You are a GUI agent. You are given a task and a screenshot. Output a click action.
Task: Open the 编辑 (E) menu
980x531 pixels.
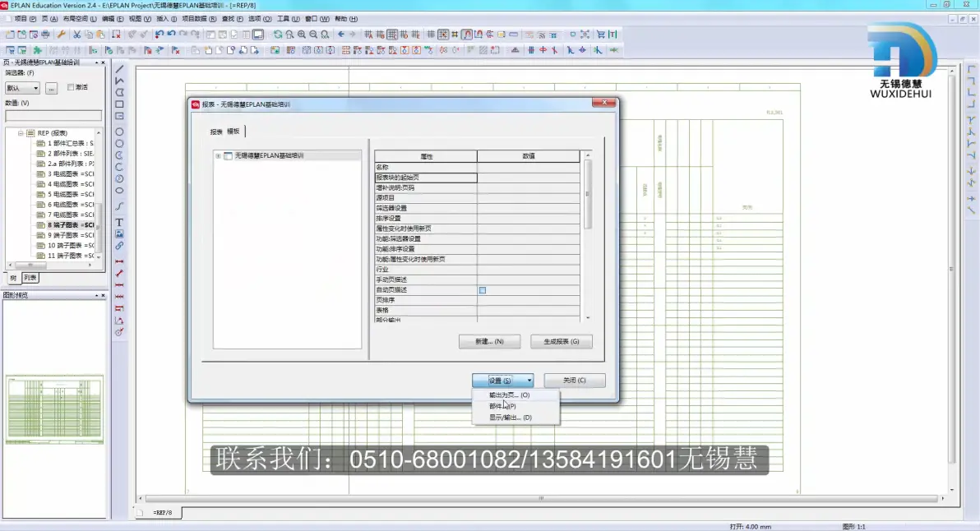pos(113,19)
